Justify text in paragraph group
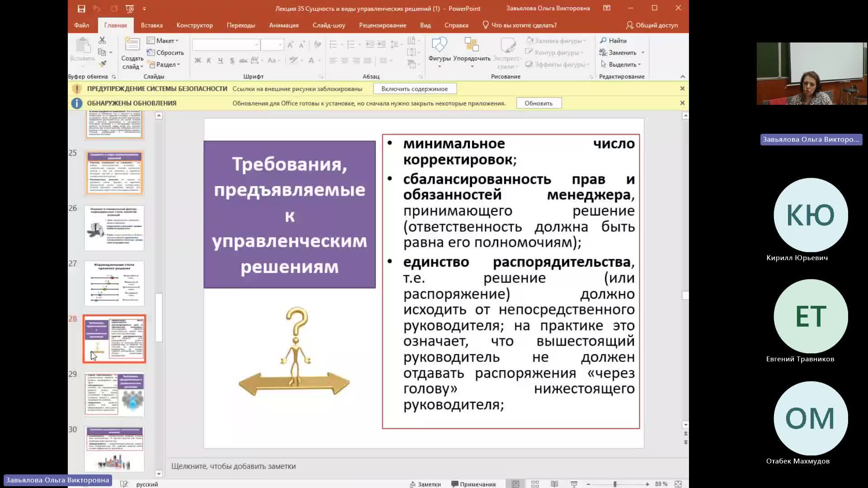The height and width of the screenshot is (488, 868). 368,60
